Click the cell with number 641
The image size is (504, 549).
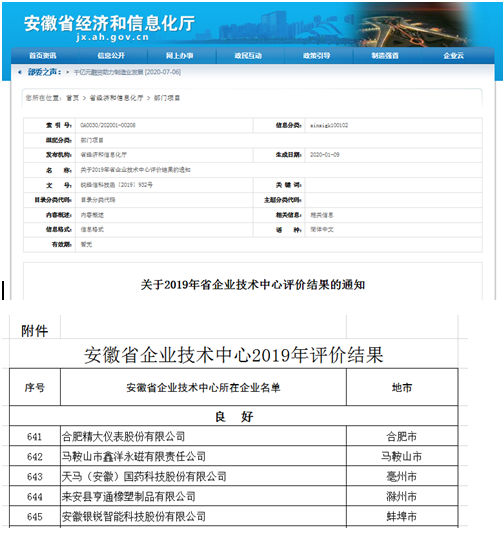click(35, 437)
